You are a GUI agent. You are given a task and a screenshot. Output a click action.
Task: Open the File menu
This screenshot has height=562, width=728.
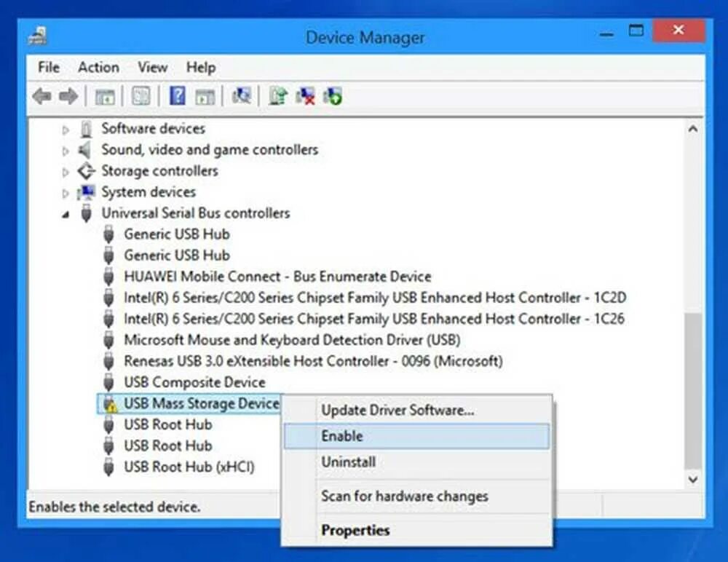pyautogui.click(x=49, y=68)
